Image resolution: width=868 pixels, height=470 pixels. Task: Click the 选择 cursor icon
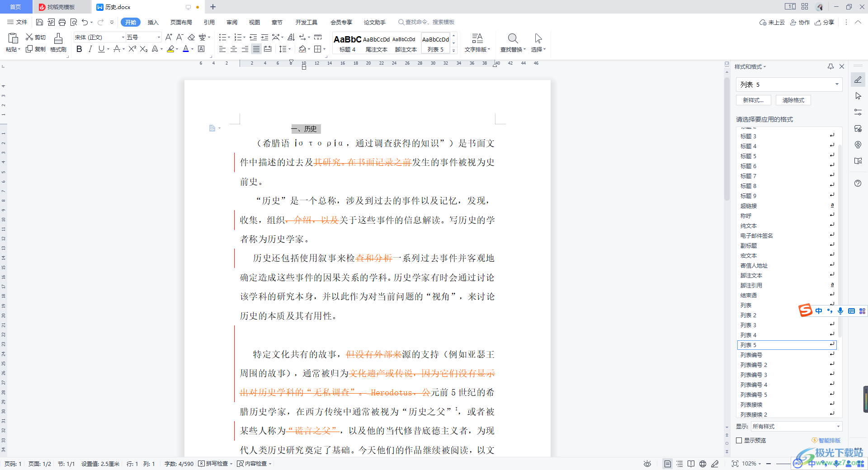pyautogui.click(x=538, y=38)
